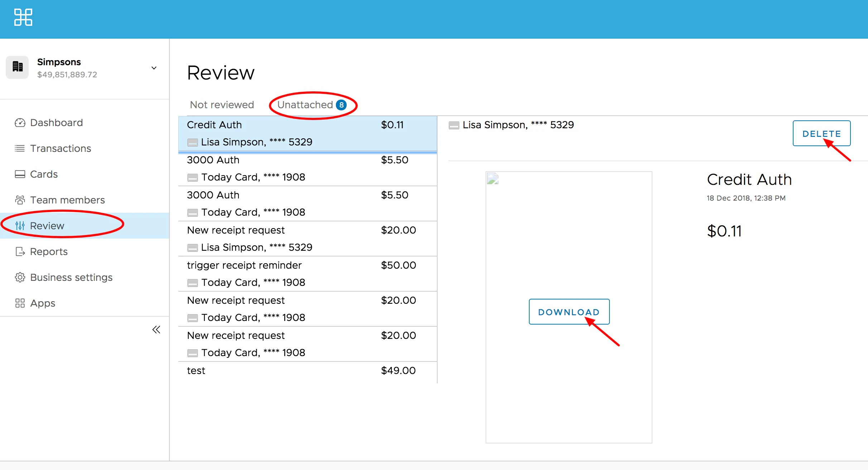
Task: Open Review in the sidebar menu
Action: pyautogui.click(x=47, y=226)
